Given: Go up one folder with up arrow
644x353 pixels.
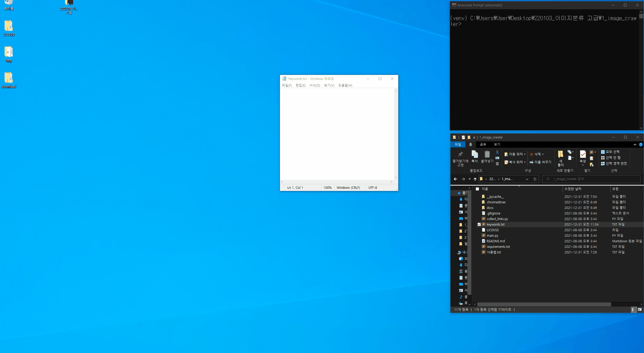Looking at the screenshot, I should (x=475, y=179).
